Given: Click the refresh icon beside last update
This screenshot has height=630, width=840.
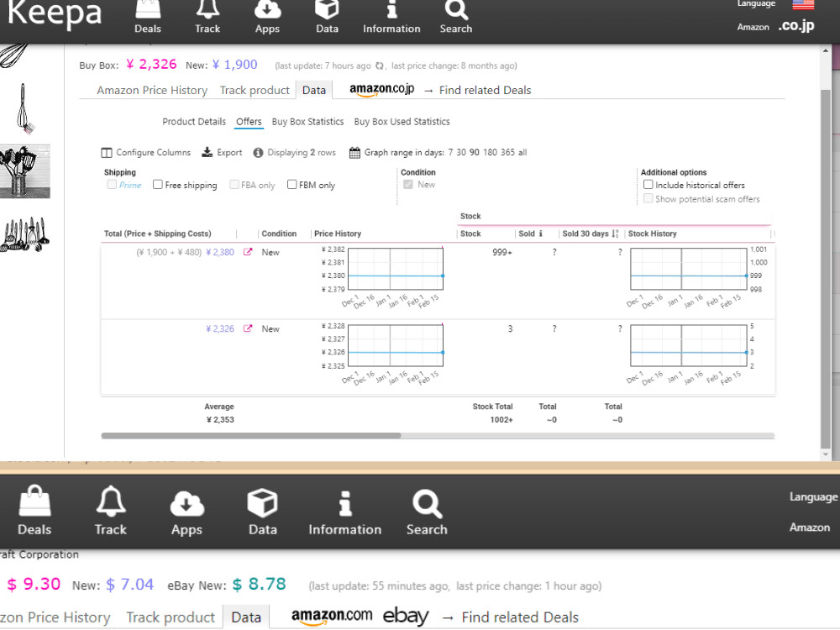Looking at the screenshot, I should (x=380, y=66).
